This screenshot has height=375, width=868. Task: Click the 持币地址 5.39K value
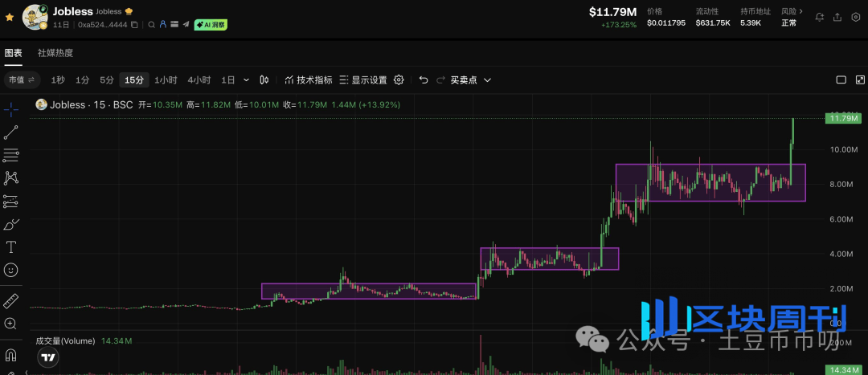click(x=751, y=23)
